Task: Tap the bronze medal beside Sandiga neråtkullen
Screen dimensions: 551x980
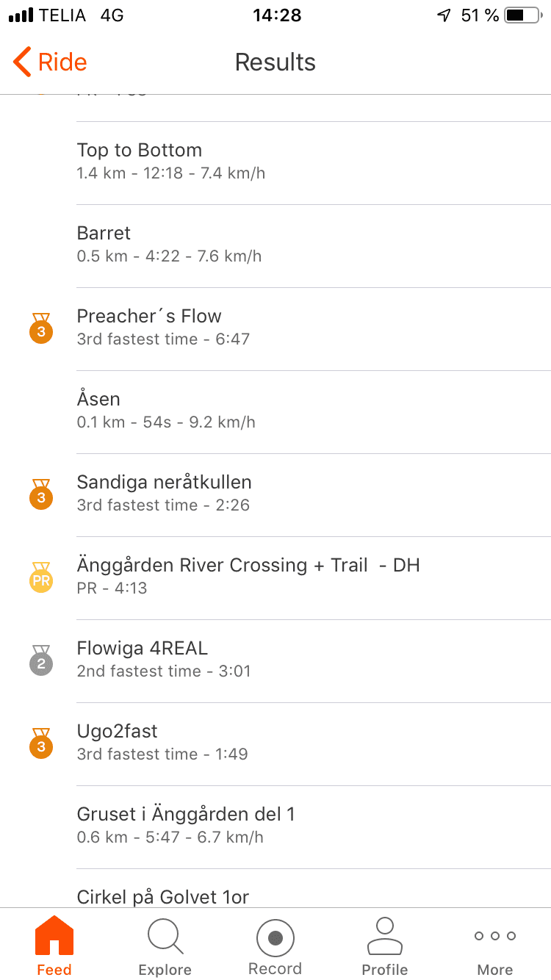Action: click(41, 494)
